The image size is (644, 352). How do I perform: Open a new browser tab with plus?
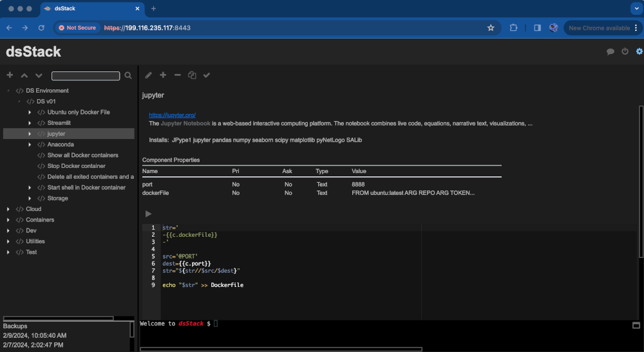pyautogui.click(x=153, y=8)
